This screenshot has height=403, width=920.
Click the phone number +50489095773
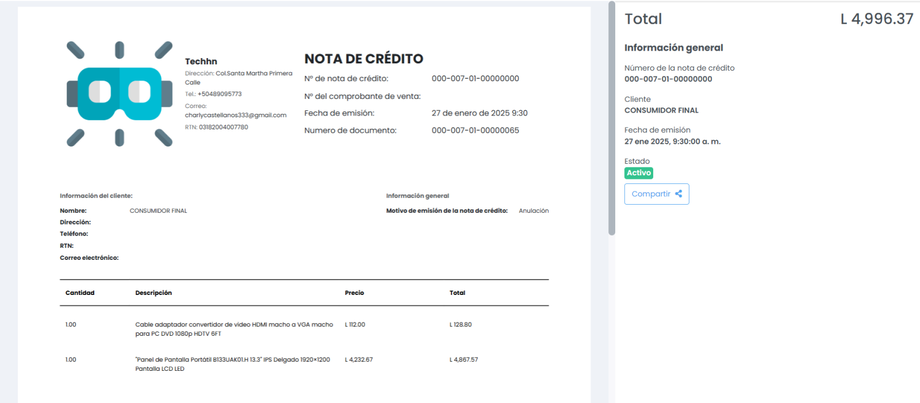[219, 94]
